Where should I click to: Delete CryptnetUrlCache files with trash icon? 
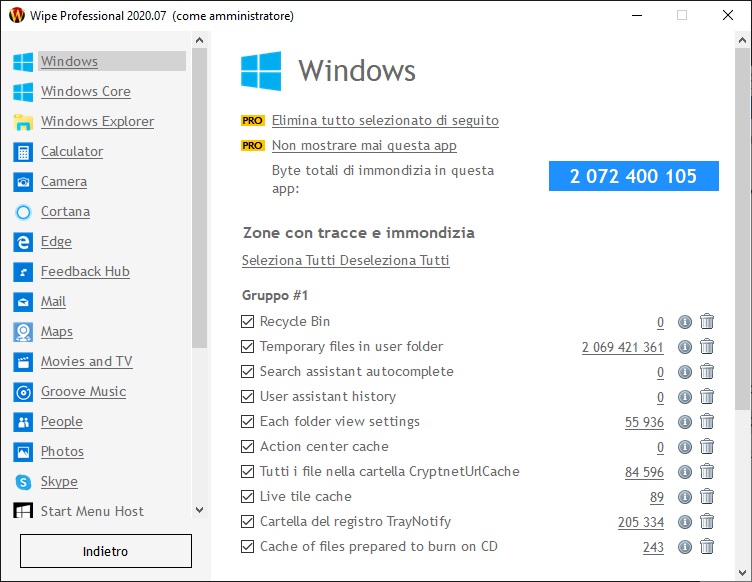point(707,471)
